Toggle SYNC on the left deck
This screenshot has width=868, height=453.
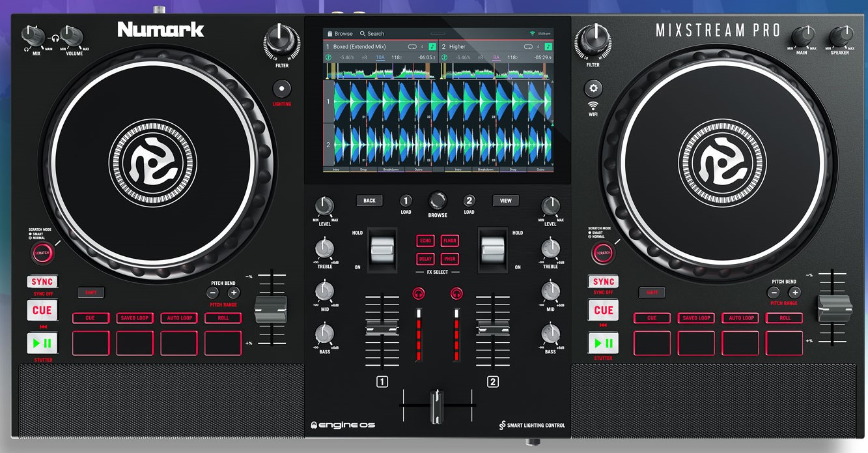(42, 282)
